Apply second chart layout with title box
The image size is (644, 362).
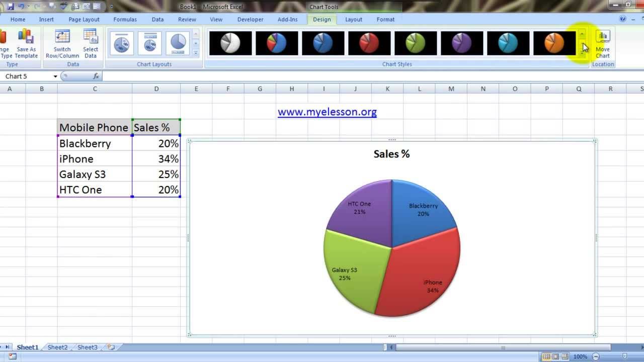click(150, 44)
